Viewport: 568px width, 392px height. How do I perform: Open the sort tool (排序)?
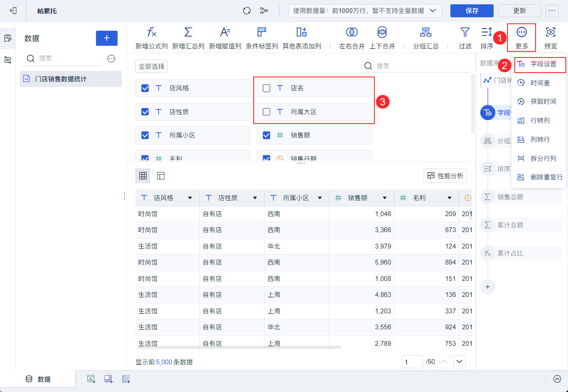[487, 38]
